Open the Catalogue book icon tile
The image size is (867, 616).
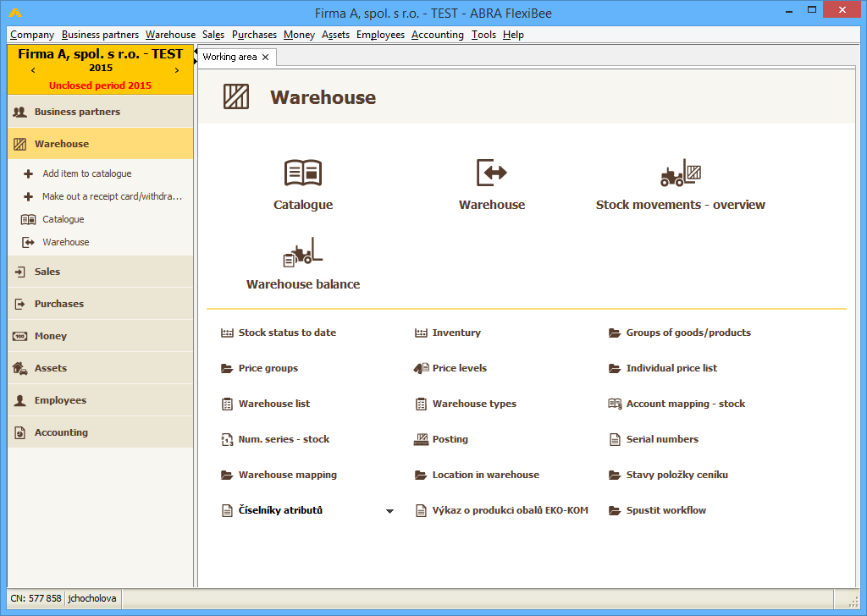(303, 173)
